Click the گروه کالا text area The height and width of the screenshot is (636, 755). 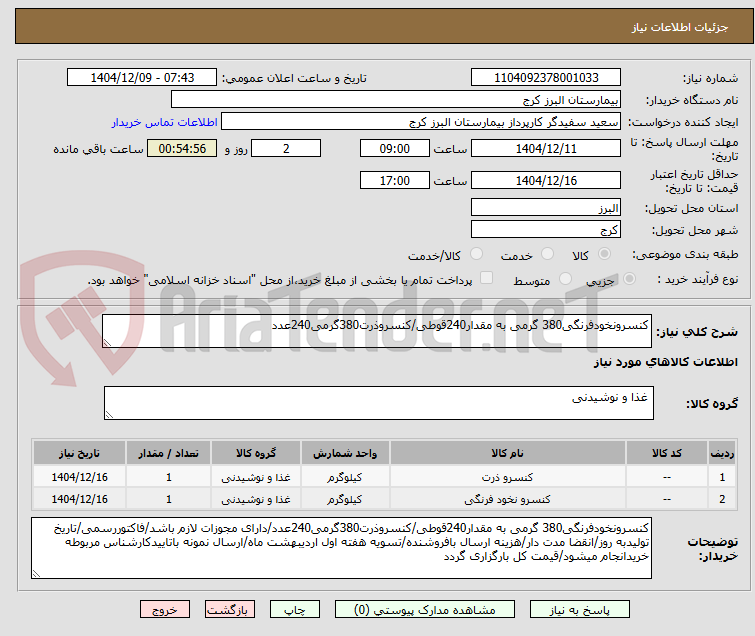tap(378, 403)
